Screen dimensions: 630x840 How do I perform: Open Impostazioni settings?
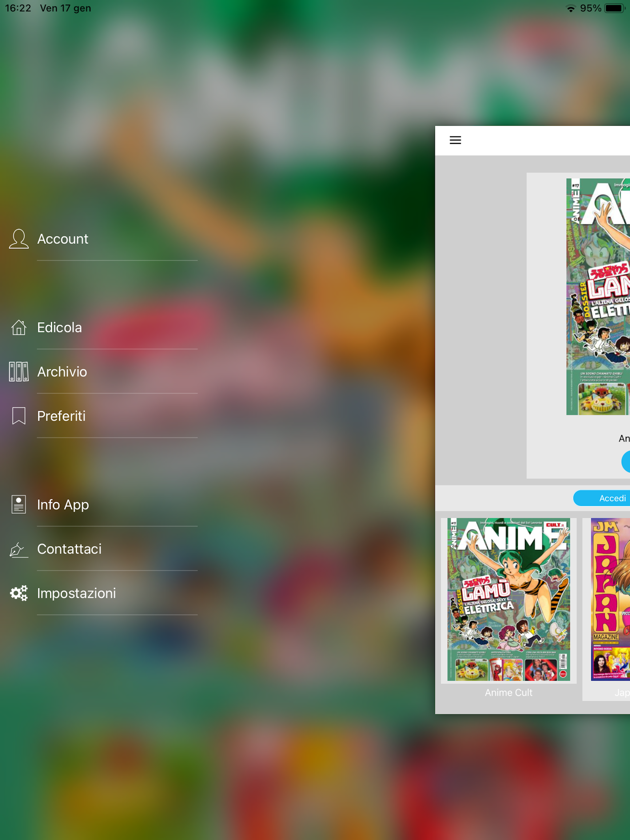(76, 593)
